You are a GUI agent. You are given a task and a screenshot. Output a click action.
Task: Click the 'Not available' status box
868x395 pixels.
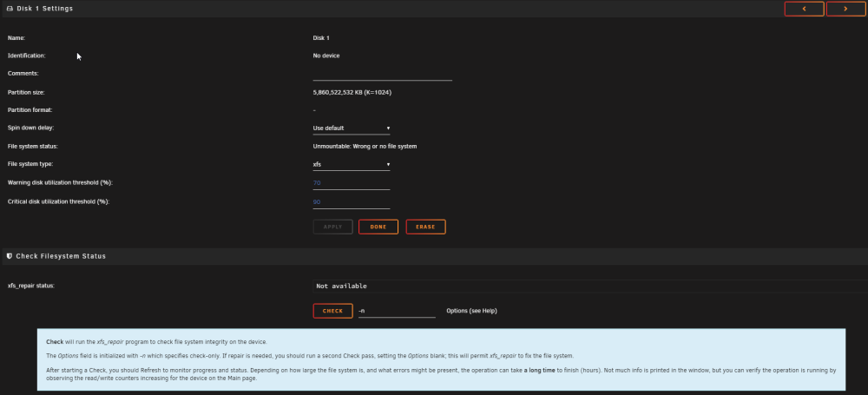590,286
